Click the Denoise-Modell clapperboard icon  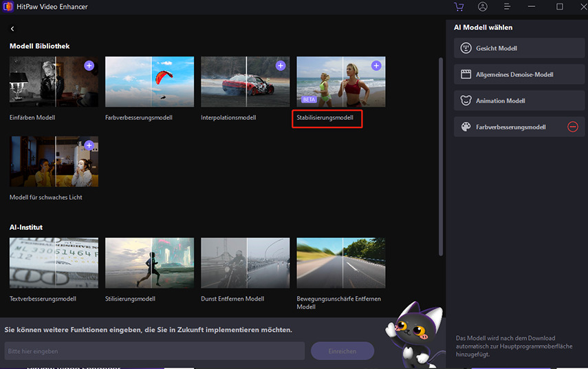click(x=466, y=74)
